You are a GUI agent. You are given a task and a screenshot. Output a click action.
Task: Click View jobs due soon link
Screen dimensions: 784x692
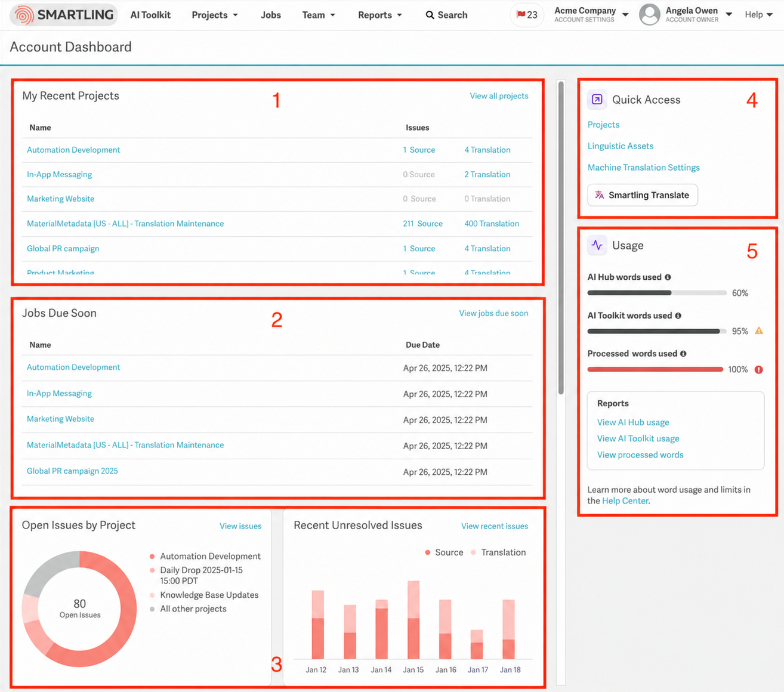493,313
